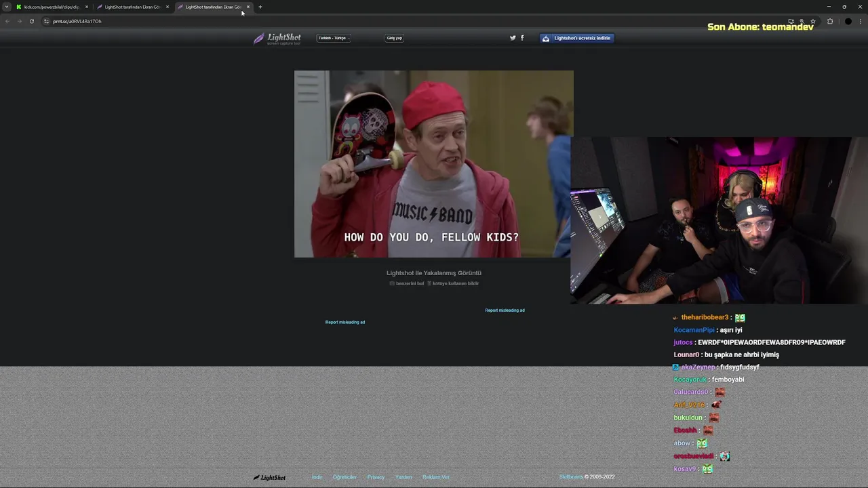The width and height of the screenshot is (868, 488).
Task: Go forward in browser history
Action: [x=19, y=21]
